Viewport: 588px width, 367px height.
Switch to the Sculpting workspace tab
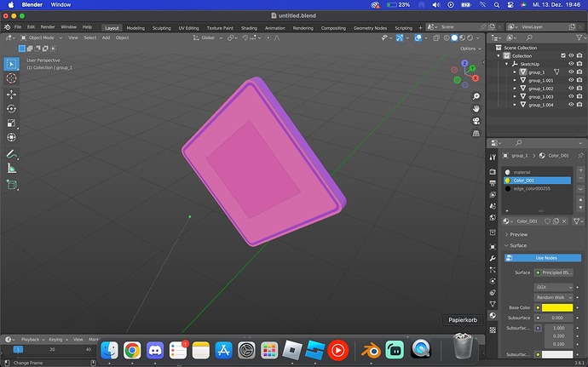(161, 27)
